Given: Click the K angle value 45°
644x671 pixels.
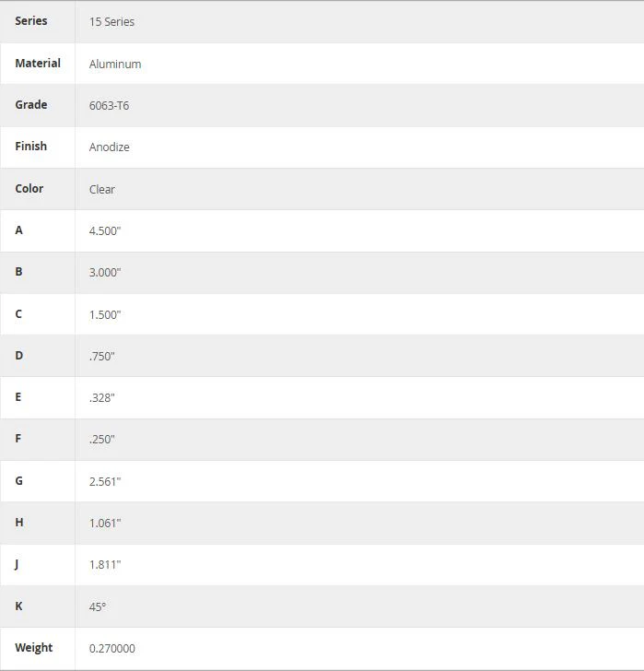Looking at the screenshot, I should (x=98, y=607).
